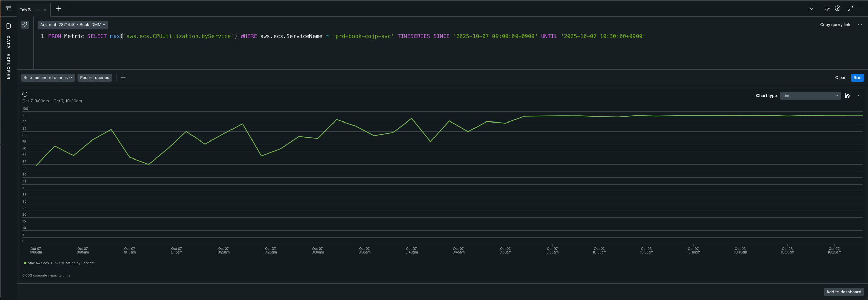This screenshot has height=300, width=868.
Task: Open the query options ellipsis menu
Action: coord(860,25)
